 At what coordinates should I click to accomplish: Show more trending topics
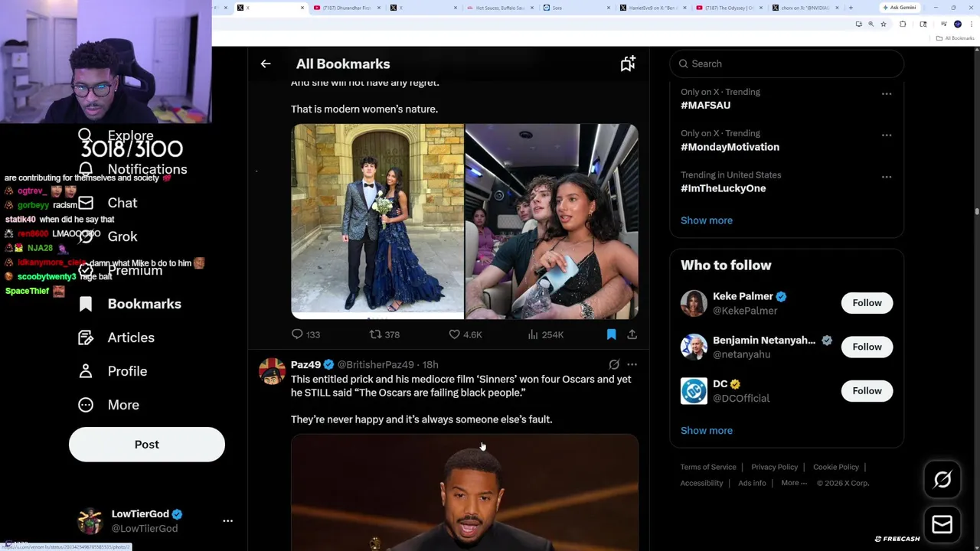pos(707,220)
